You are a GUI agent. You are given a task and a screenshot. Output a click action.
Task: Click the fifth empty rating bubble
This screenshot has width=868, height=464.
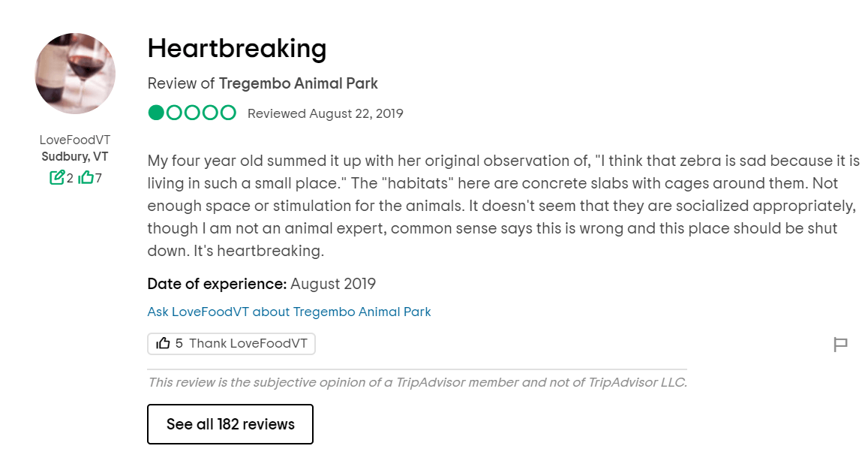tap(228, 113)
